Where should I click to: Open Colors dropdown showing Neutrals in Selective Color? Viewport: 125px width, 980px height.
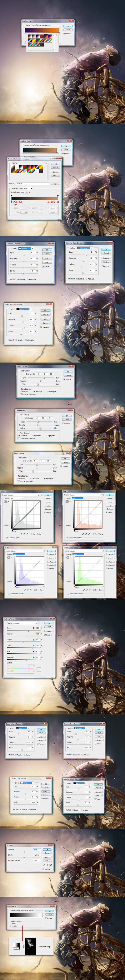coord(85,248)
